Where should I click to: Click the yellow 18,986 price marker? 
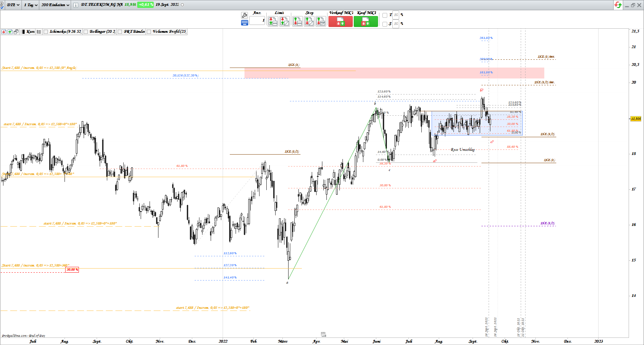point(636,119)
